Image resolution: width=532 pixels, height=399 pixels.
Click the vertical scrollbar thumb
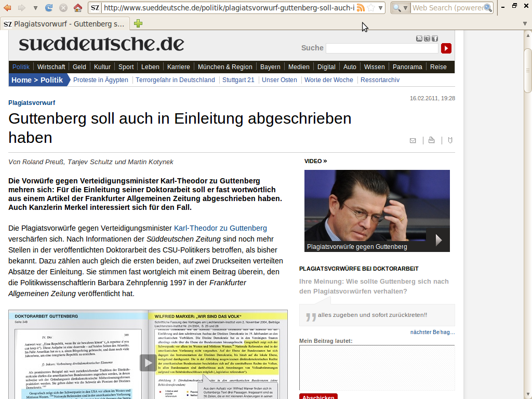click(528, 71)
